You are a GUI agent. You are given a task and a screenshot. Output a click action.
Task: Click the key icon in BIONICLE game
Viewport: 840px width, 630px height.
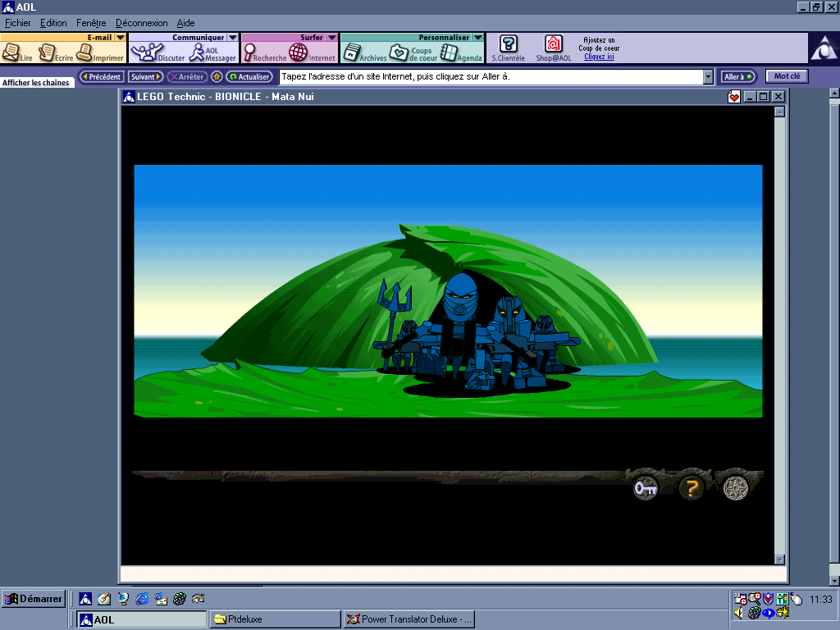tap(646, 488)
